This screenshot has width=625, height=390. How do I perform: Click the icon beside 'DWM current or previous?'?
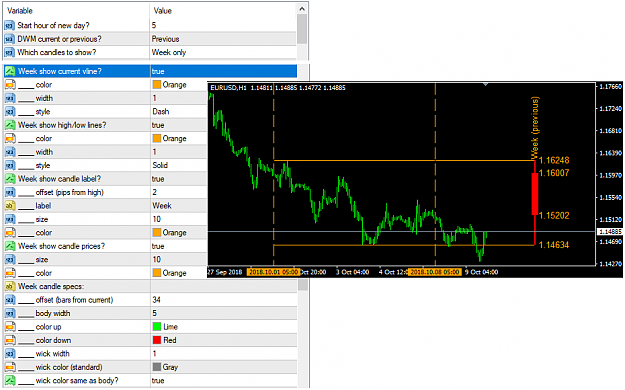(9, 39)
